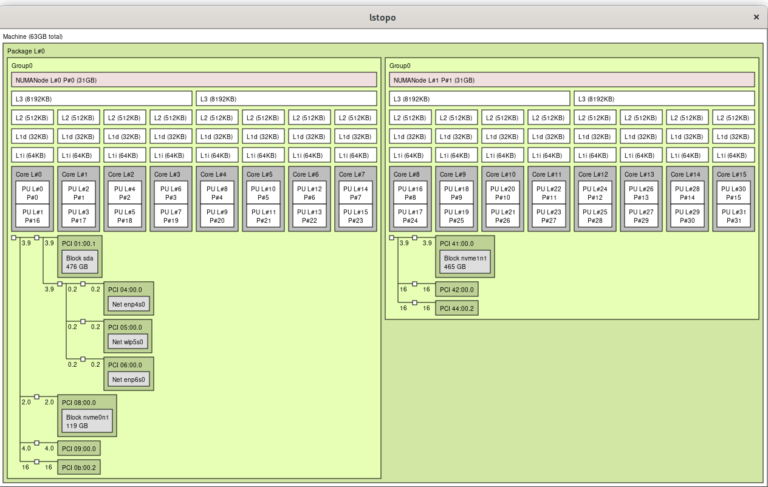Select the Net enp6s0 network device
Screen dimensions: 768x487
coord(127,379)
